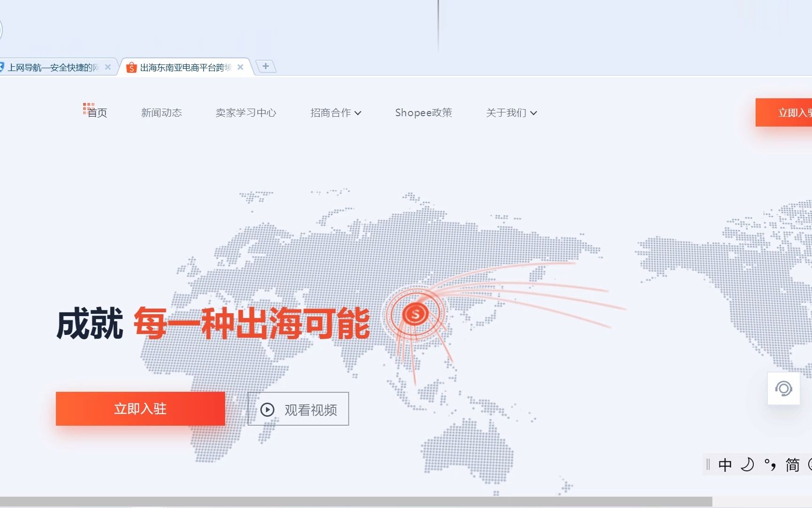
Task: Click the Shopee logo marker on the map
Action: pyautogui.click(x=415, y=314)
